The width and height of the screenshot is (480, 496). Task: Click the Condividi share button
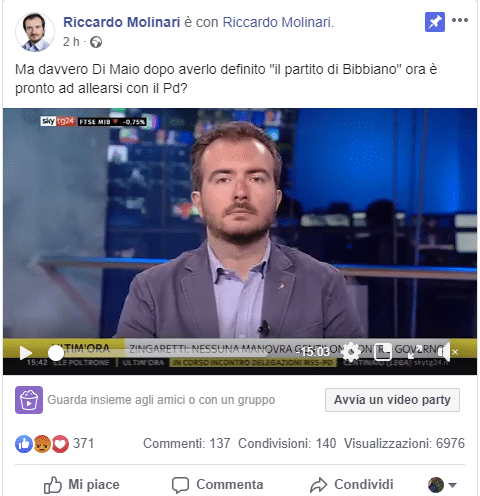(352, 484)
